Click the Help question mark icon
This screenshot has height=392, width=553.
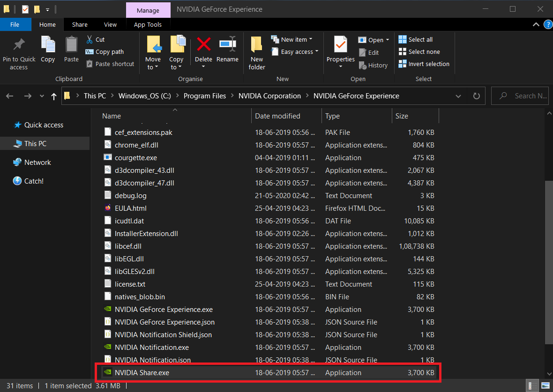[548, 24]
